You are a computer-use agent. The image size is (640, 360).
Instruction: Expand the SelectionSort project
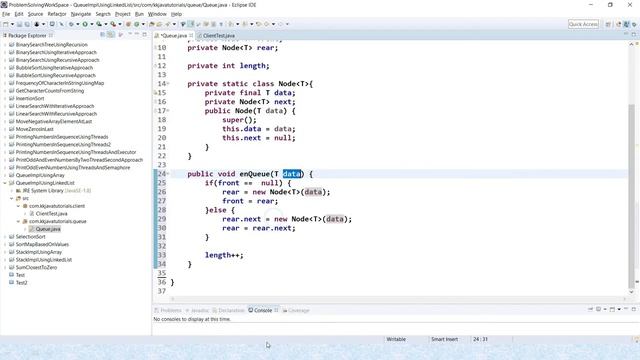(x=5, y=237)
